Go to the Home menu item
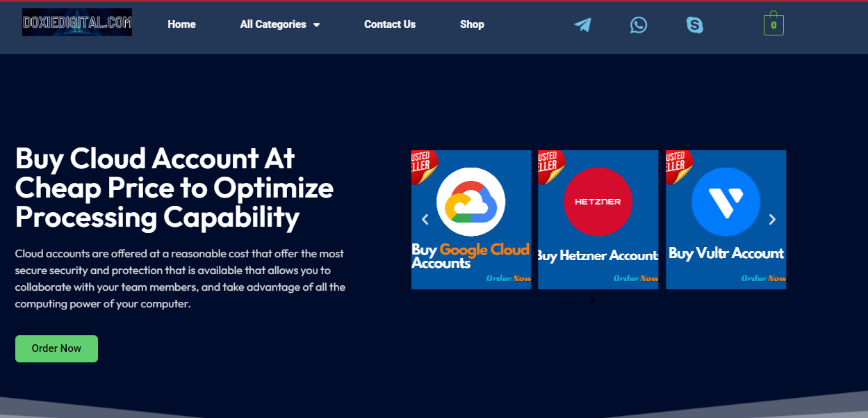The height and width of the screenshot is (418, 868). point(181,24)
